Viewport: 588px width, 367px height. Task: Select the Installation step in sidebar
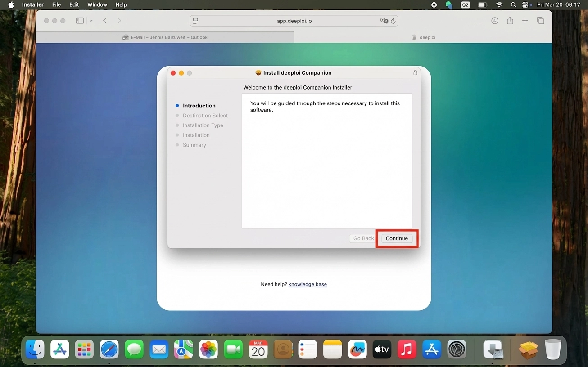click(196, 135)
